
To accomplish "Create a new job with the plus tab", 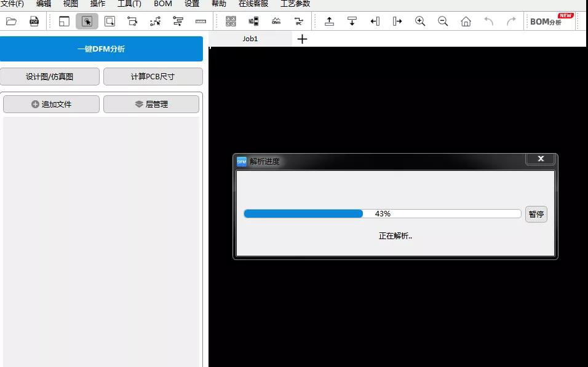I will coord(301,38).
